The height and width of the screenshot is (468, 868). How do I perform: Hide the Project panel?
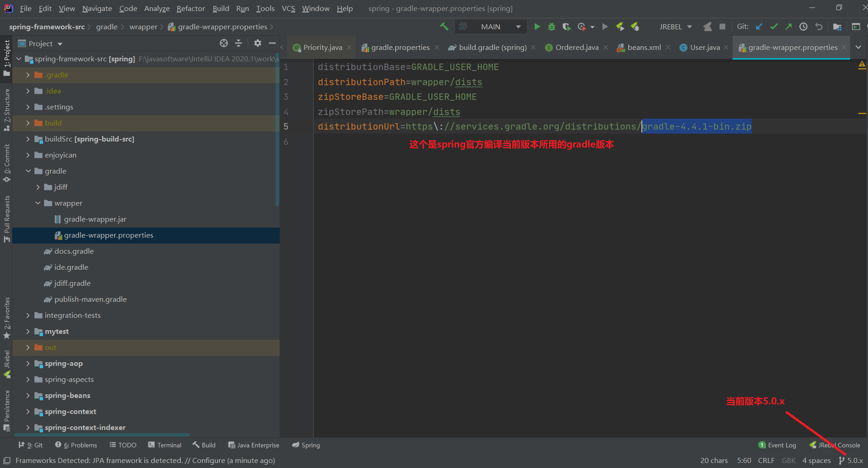click(272, 43)
